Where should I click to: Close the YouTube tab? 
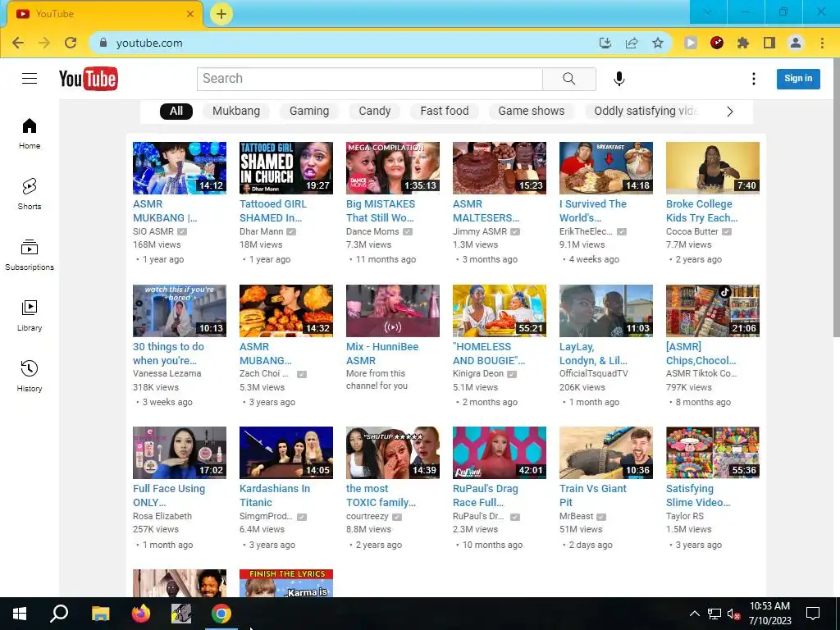pos(190,14)
